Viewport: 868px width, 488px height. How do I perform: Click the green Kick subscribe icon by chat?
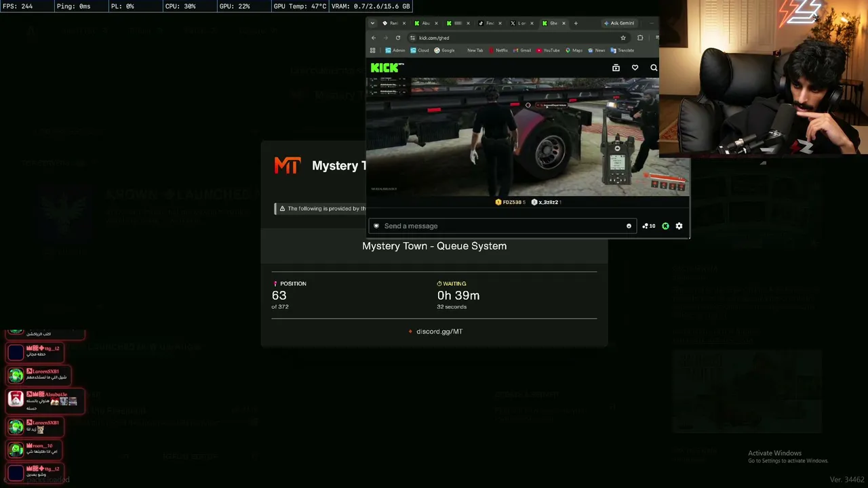coord(665,226)
